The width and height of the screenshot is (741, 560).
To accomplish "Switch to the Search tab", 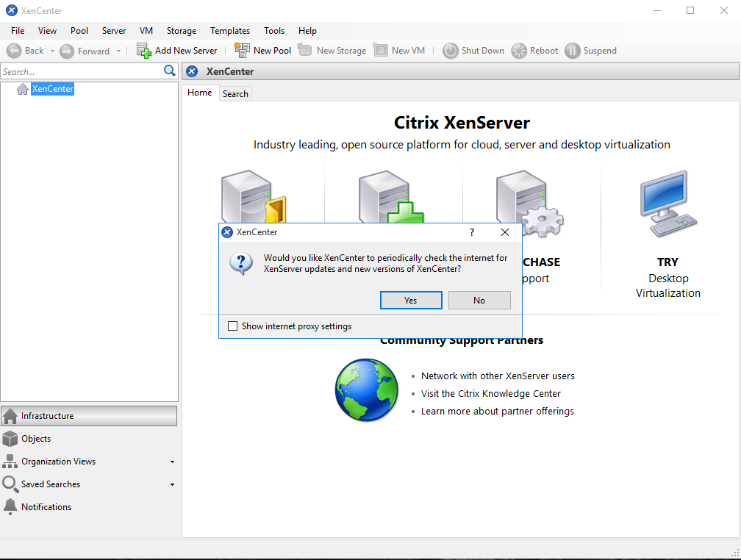I will tap(235, 93).
